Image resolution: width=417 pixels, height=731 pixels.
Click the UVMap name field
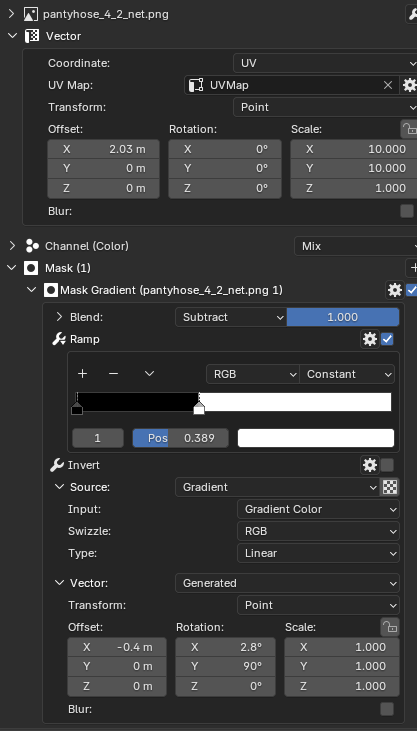pos(292,85)
